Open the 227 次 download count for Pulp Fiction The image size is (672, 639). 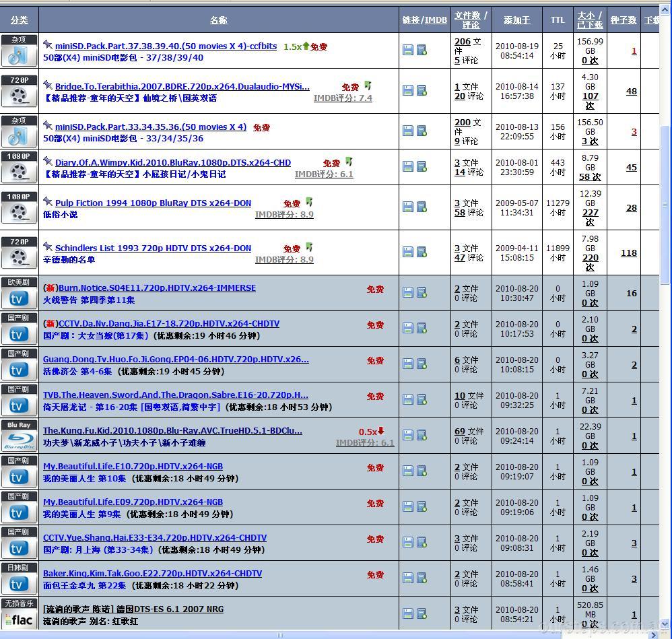click(x=590, y=217)
